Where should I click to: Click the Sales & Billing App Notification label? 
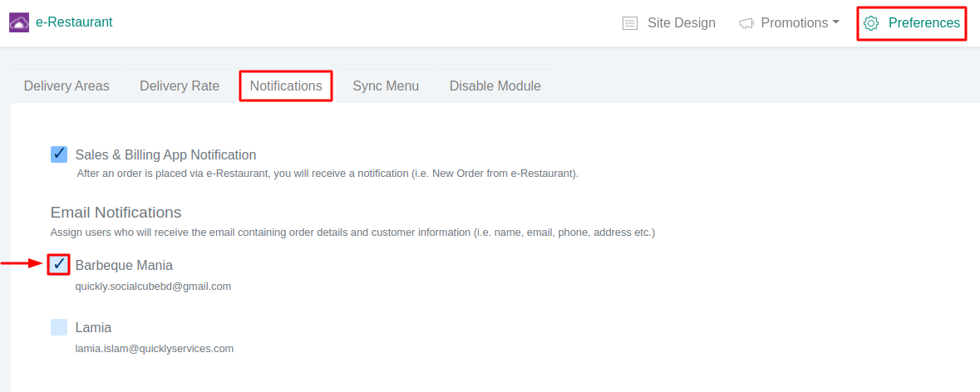point(165,154)
